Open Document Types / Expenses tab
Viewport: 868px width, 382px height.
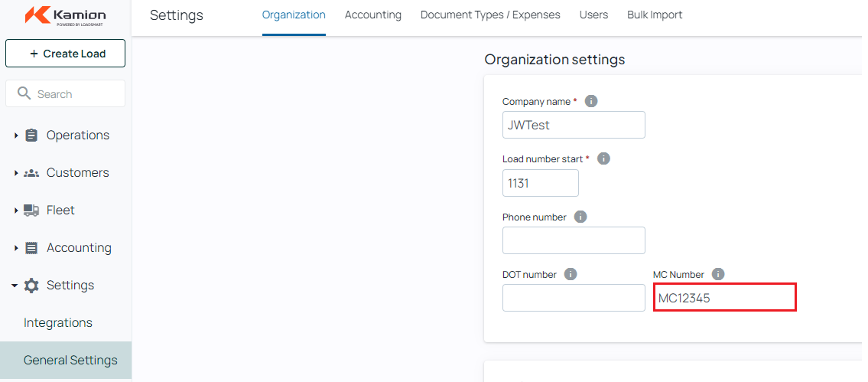click(490, 15)
